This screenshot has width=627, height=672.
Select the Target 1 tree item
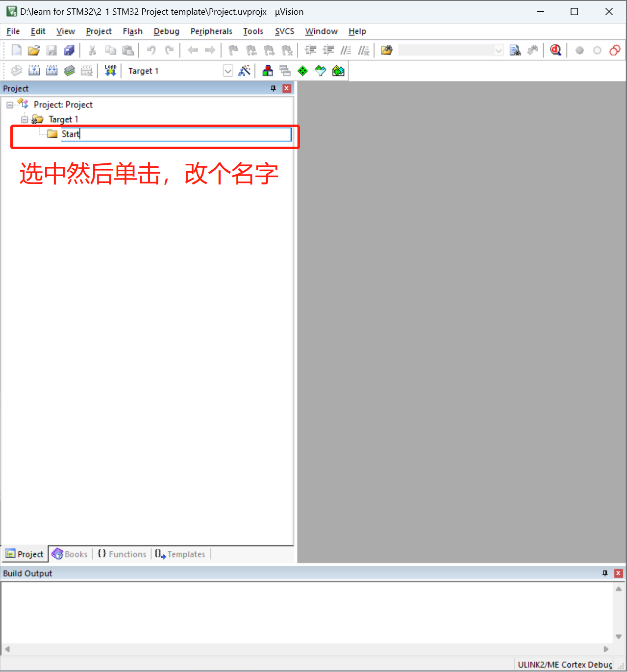63,120
